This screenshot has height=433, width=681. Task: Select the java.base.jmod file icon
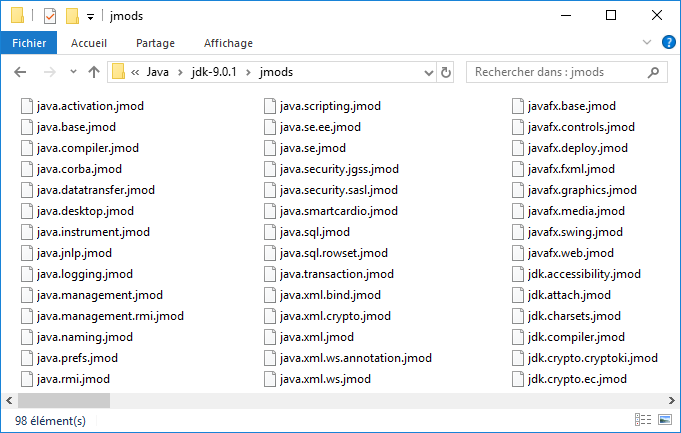click(27, 127)
